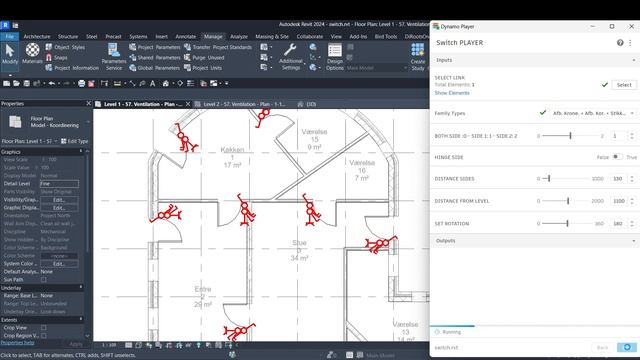The image size is (640, 360).
Task: Click the Revit application R logo
Action: click(x=5, y=25)
